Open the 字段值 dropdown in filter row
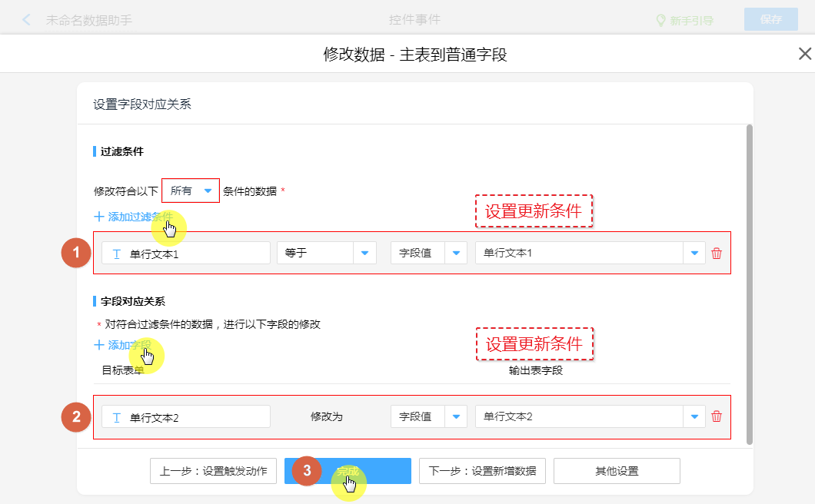This screenshot has width=815, height=504. pyautogui.click(x=456, y=253)
